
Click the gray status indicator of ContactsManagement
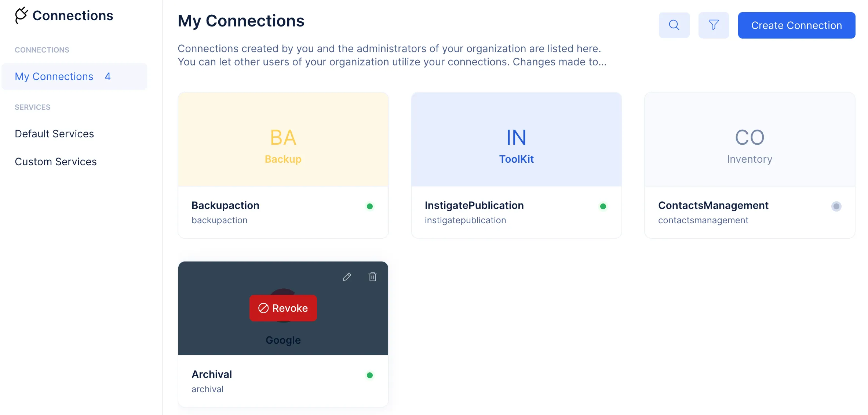pyautogui.click(x=836, y=206)
